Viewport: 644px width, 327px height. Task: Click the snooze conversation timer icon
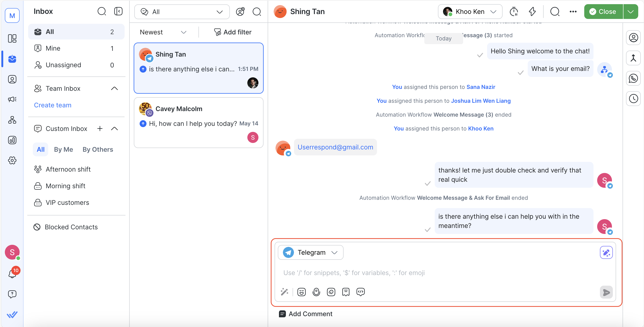coord(514,12)
